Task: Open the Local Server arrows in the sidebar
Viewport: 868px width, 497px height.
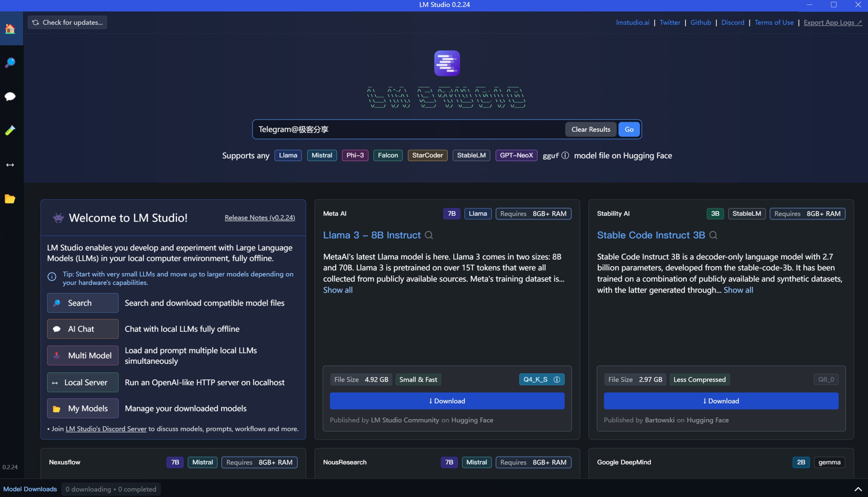Action: click(x=10, y=165)
